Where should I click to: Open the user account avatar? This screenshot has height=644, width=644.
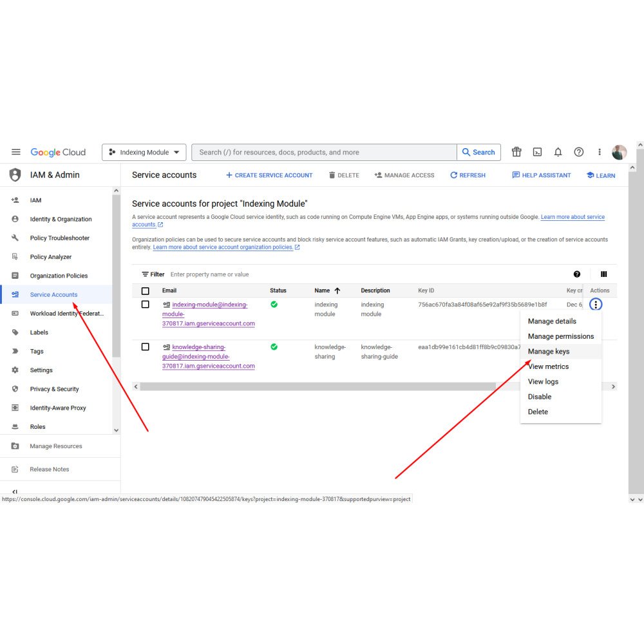[x=619, y=152]
